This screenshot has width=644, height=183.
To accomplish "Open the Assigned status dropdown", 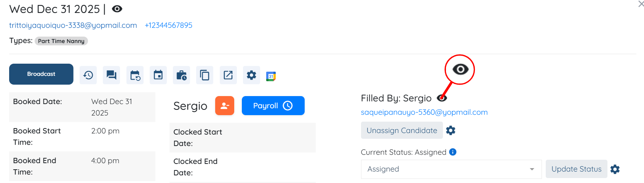I will (x=451, y=169).
